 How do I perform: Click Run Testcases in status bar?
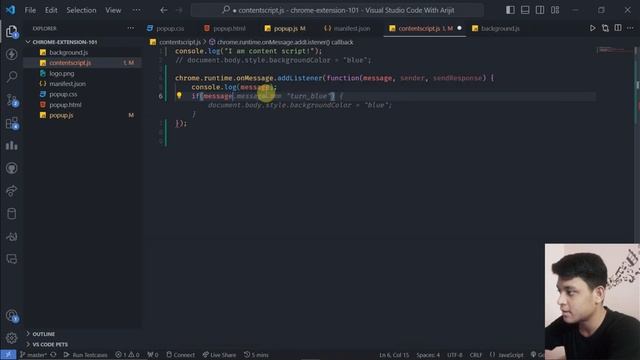tap(85, 355)
